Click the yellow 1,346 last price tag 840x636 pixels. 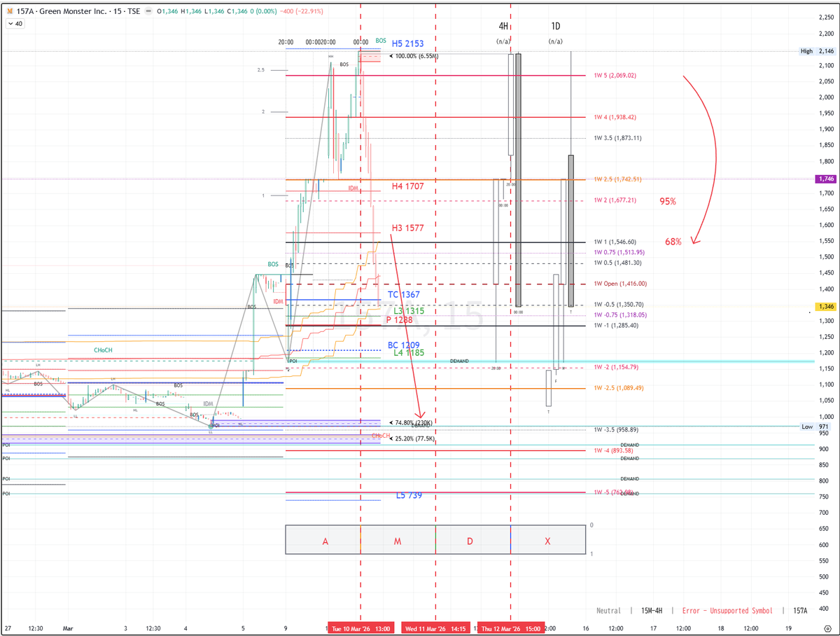click(x=825, y=307)
